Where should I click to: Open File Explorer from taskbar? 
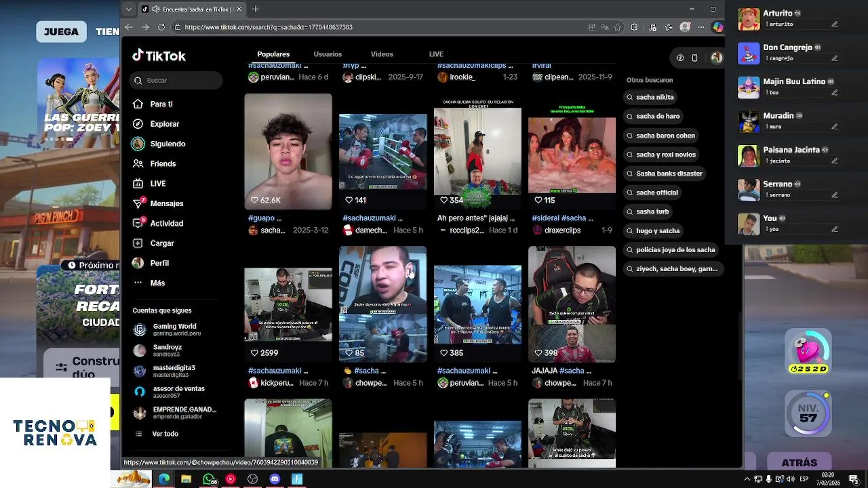pyautogui.click(x=186, y=479)
